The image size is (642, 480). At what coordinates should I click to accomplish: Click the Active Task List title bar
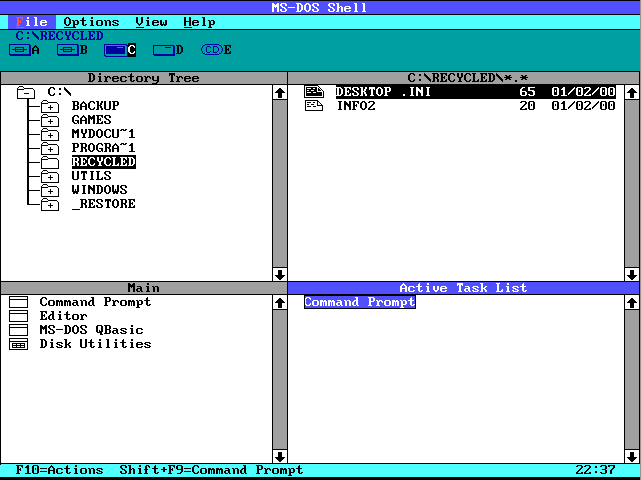463,288
